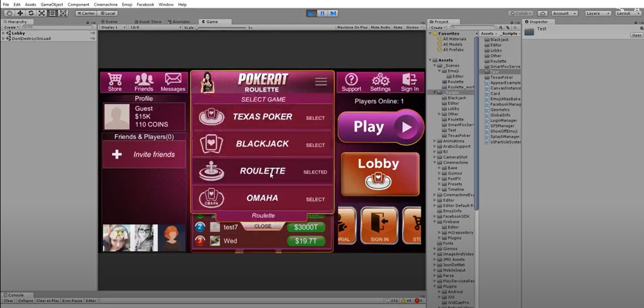Expand the Lobby scene in Hierarchy
644x308 pixels.
[x=4, y=33]
